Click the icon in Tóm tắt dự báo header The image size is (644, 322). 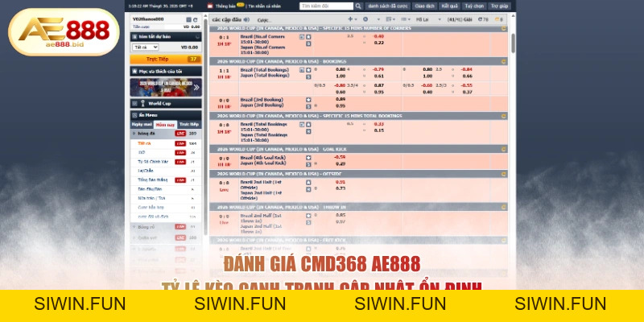pyautogui.click(x=134, y=36)
